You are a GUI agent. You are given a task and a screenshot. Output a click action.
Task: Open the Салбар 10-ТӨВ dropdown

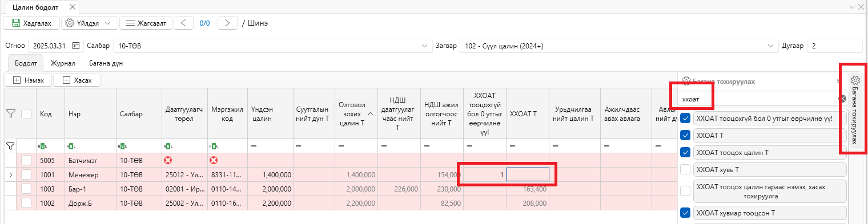point(424,46)
